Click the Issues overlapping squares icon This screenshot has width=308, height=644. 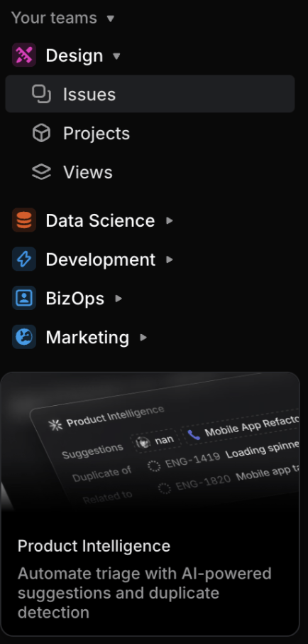pos(41,94)
